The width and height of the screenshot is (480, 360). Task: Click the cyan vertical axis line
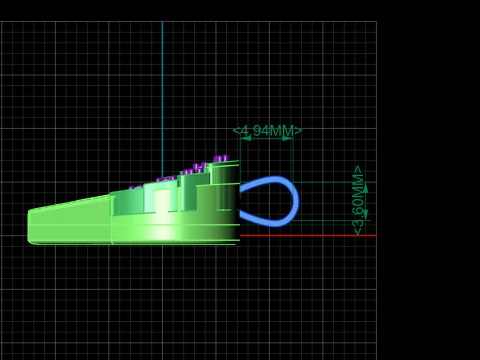pos(163,99)
